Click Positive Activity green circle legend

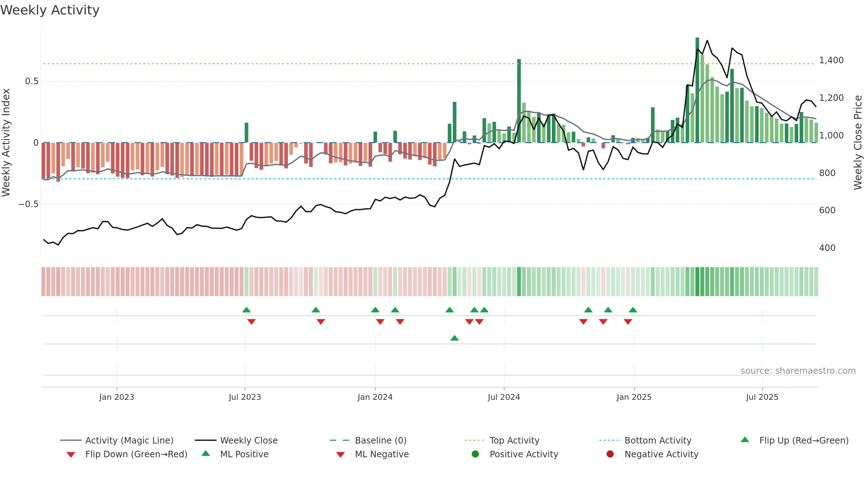point(475,454)
